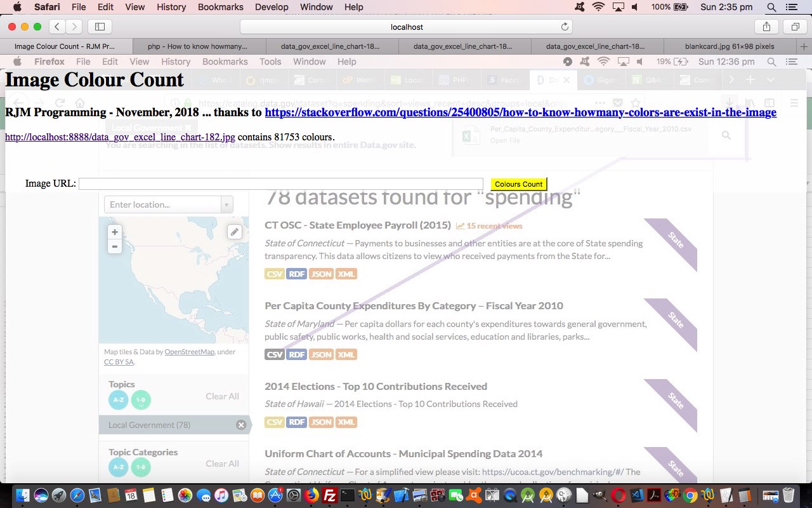Open the data_gov_excel_line_chart-182.jpg link
The image size is (812, 508).
[x=120, y=137]
